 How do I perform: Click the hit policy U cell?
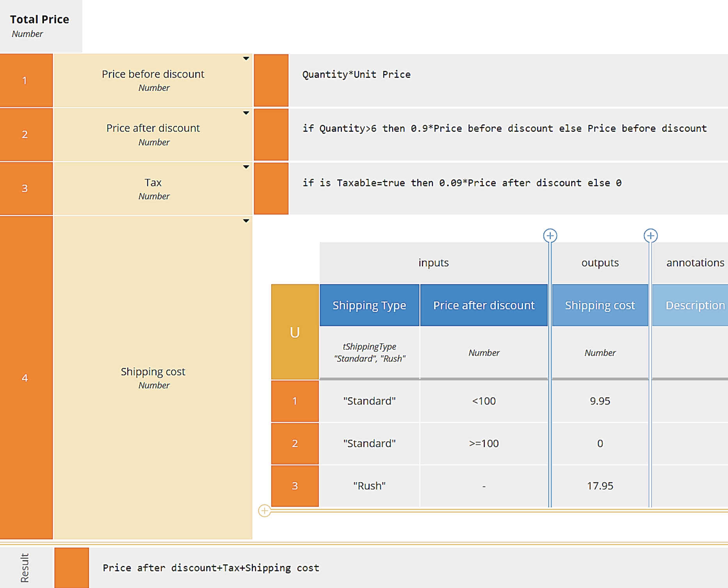[x=295, y=332]
